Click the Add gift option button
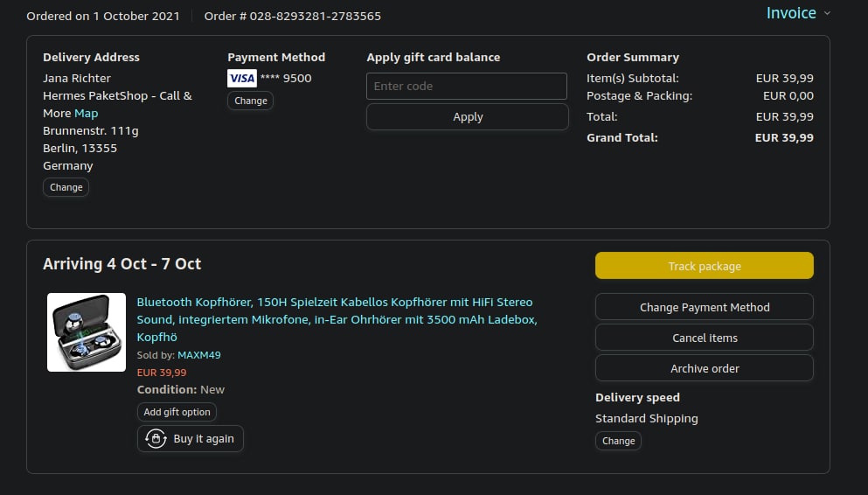Screen dimensions: 868x495 point(177,412)
